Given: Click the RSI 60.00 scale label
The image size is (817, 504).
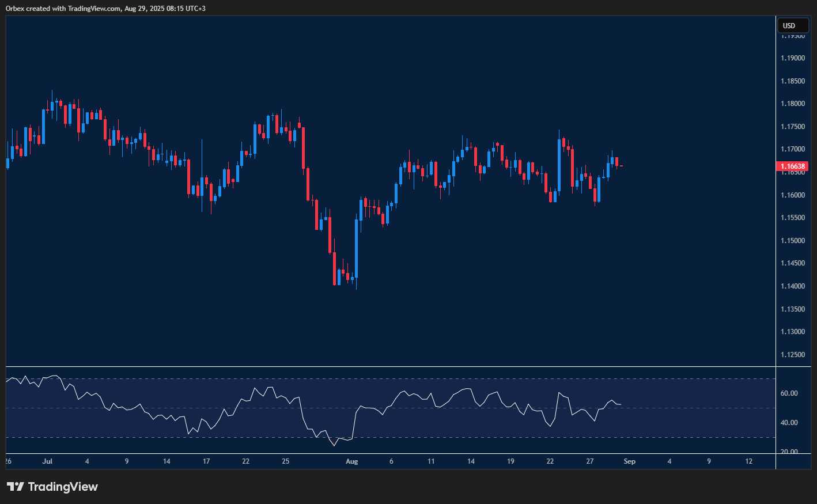Looking at the screenshot, I should tap(789, 393).
